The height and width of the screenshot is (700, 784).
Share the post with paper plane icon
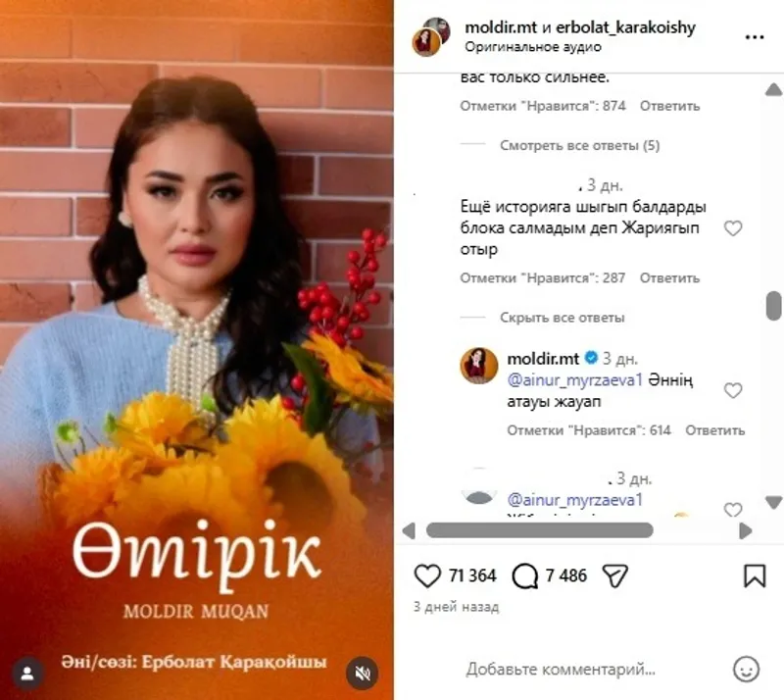(x=615, y=575)
